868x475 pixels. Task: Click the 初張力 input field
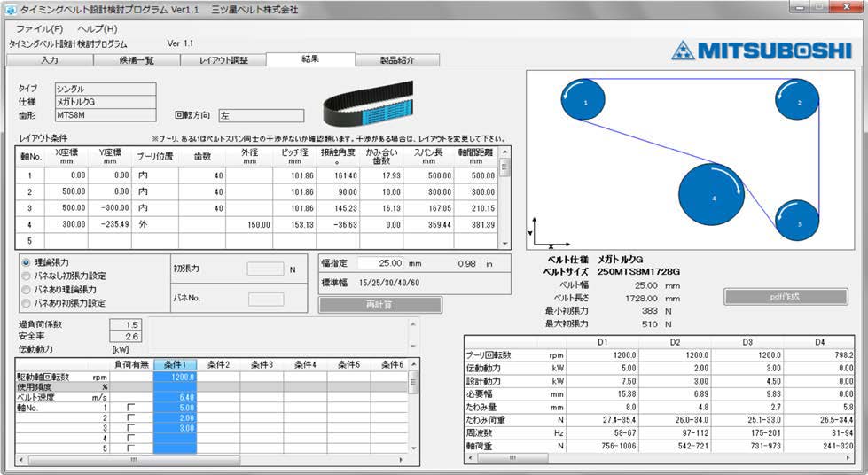click(x=265, y=269)
